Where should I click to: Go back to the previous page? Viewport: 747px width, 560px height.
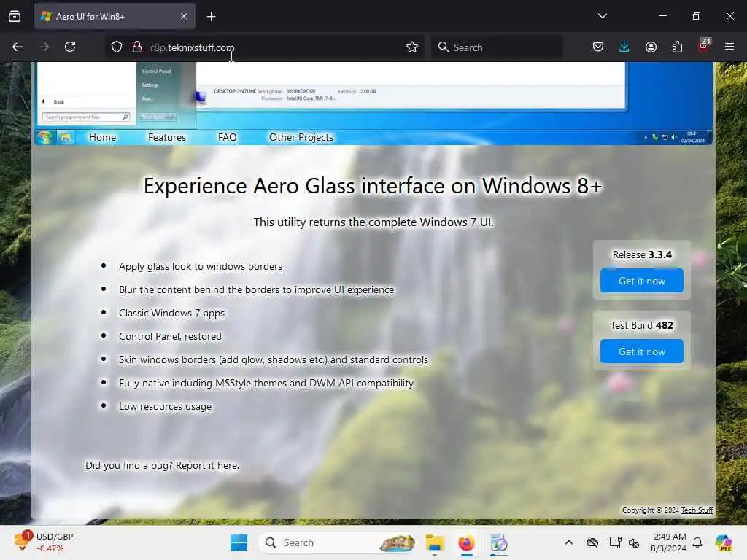(x=18, y=47)
